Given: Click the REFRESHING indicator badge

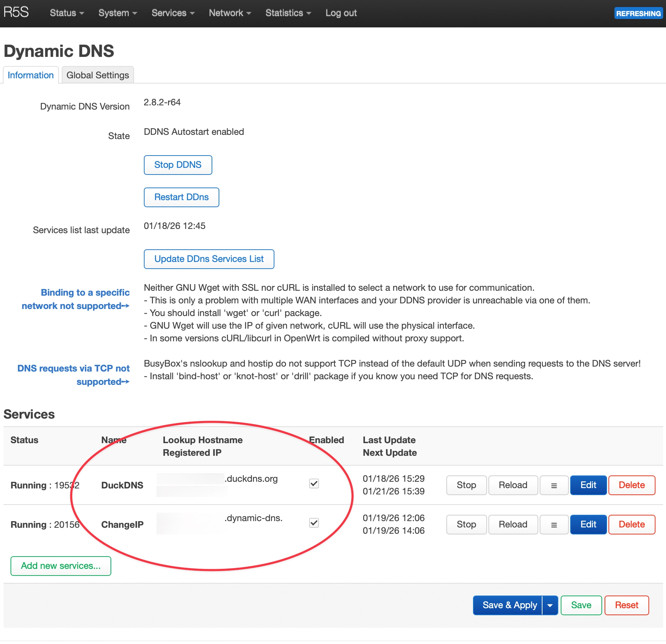Looking at the screenshot, I should tap(638, 13).
